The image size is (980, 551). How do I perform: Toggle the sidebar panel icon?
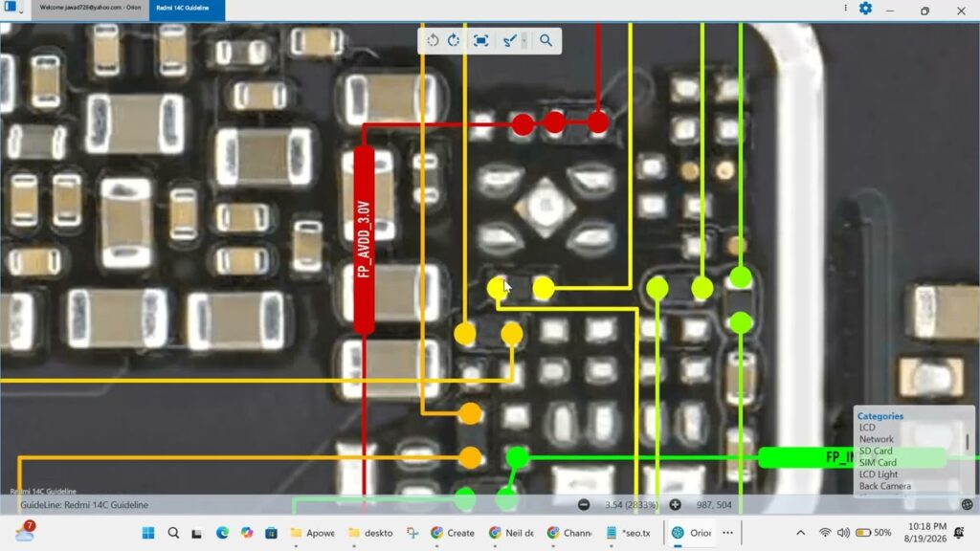click(x=10, y=7)
